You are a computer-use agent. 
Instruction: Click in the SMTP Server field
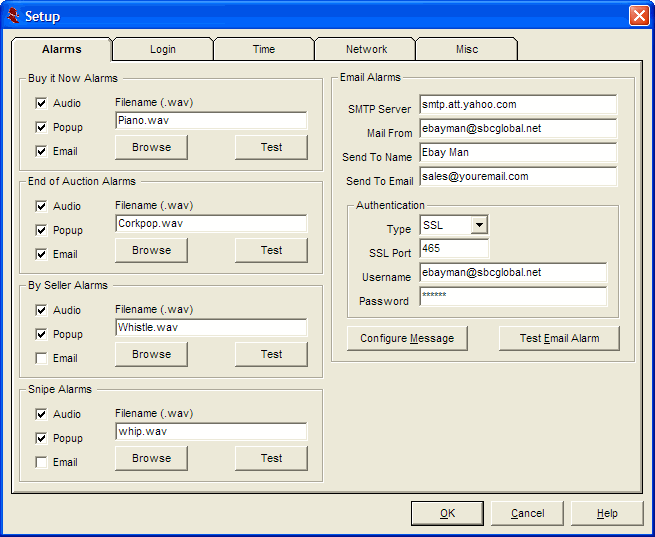pyautogui.click(x=518, y=104)
